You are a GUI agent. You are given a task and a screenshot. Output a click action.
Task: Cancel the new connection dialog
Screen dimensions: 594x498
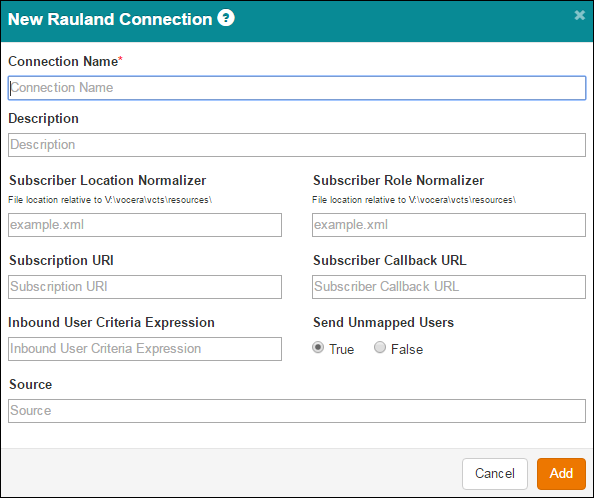coord(495,473)
